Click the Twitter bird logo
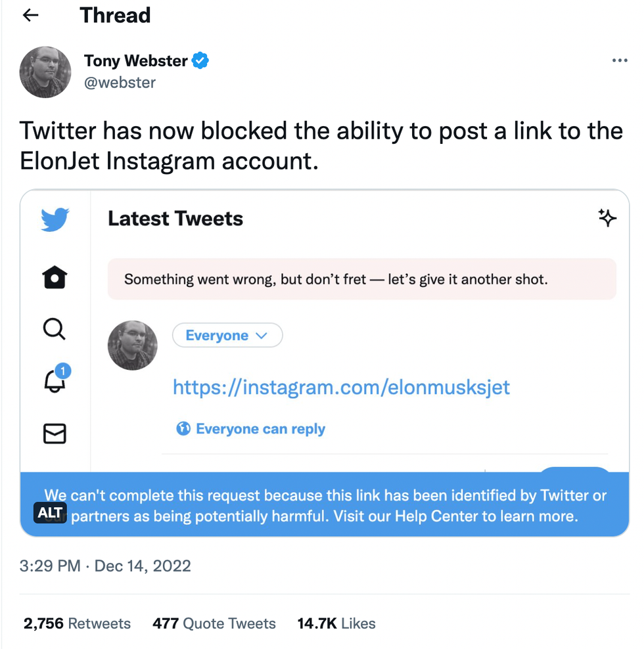The image size is (644, 649). [x=55, y=219]
